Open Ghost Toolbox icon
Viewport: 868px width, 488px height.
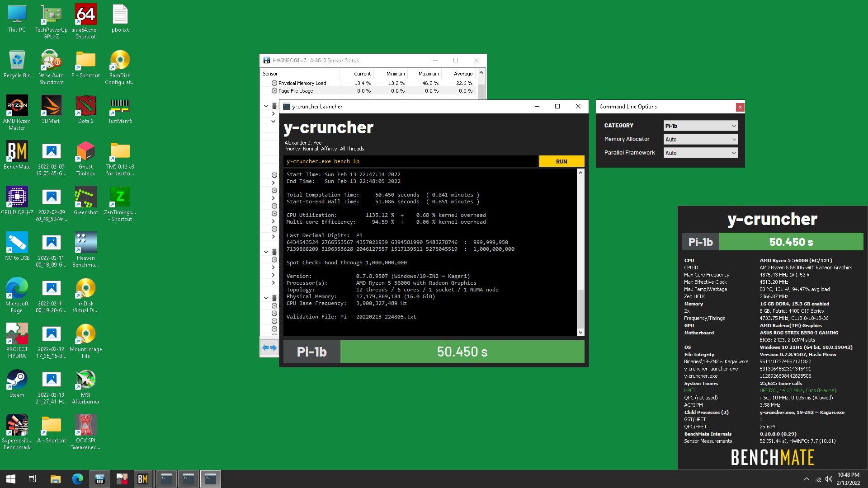85,159
